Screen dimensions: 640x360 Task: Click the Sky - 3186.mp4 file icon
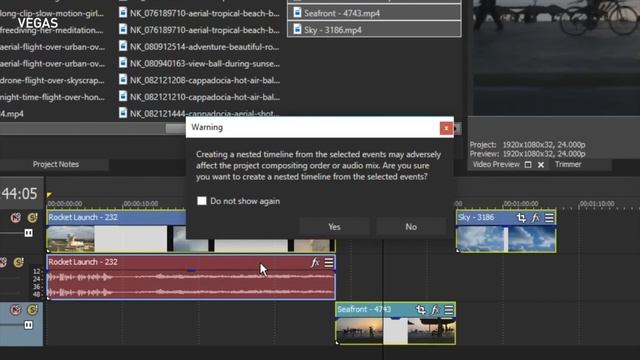tap(298, 29)
